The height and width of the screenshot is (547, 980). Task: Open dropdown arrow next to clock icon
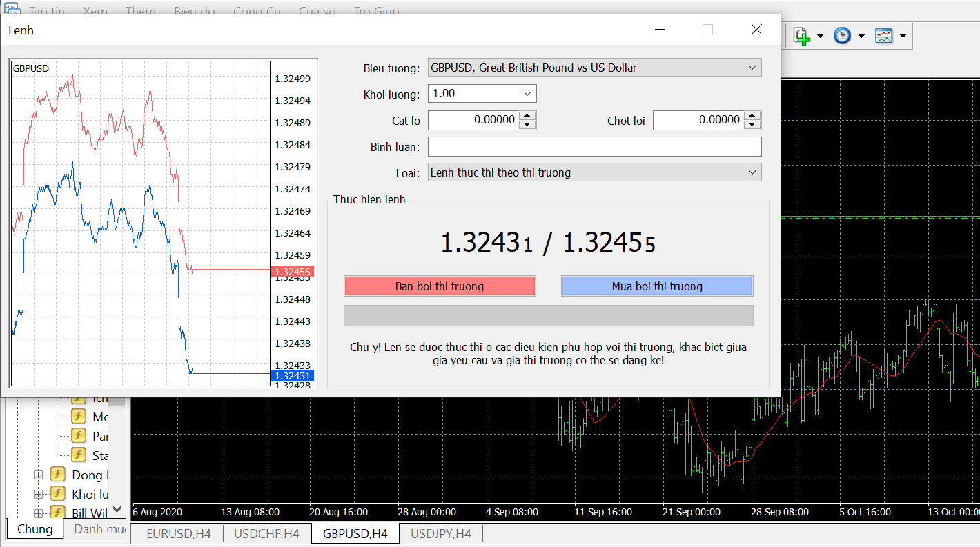(861, 36)
